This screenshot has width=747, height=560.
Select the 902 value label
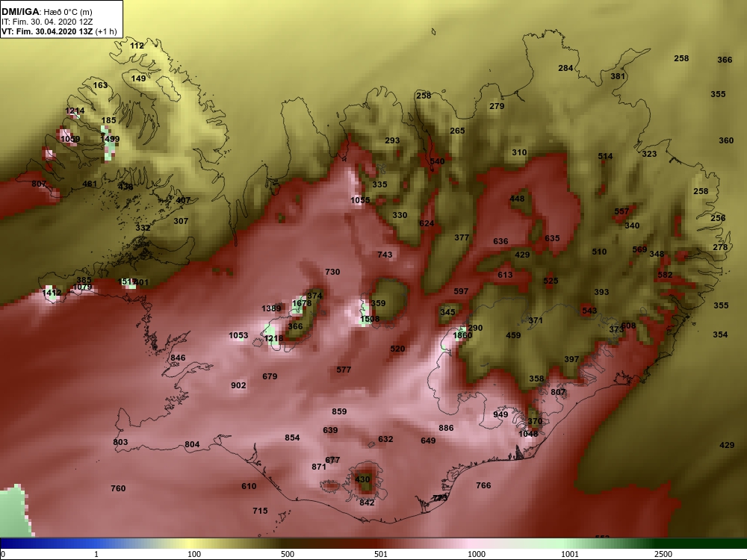[x=238, y=386]
